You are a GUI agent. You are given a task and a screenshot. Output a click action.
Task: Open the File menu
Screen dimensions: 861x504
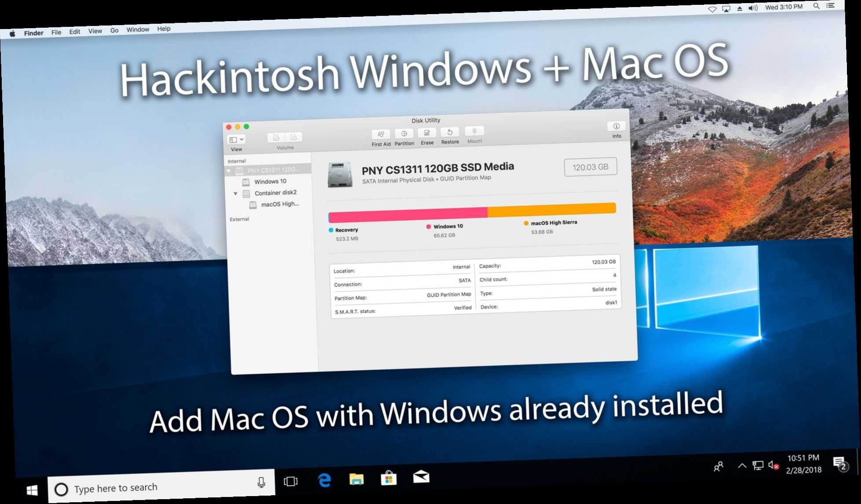[56, 32]
